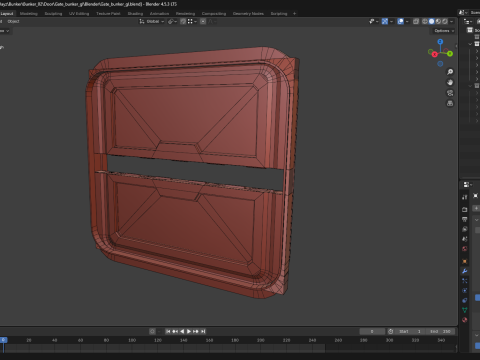The image size is (480, 360).
Task: Open the Scene properties tab
Action: [x=465, y=239]
